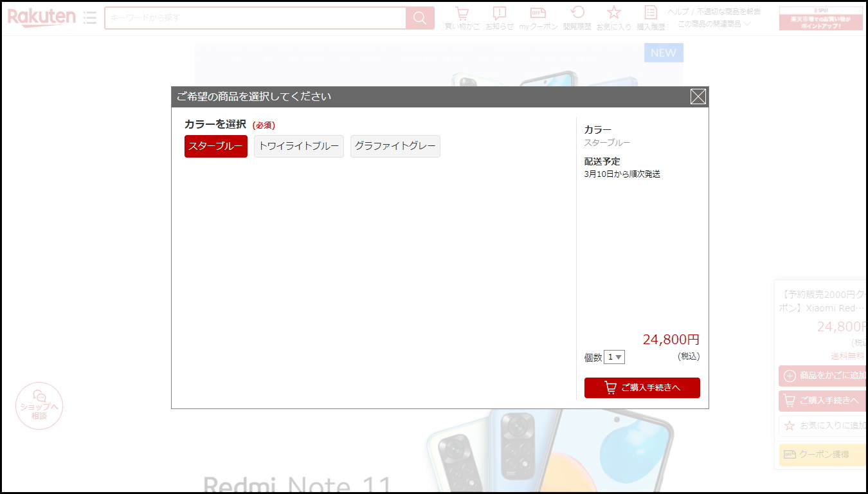
Task: Get coupon via クーポン獲得 button
Action: pyautogui.click(x=823, y=455)
